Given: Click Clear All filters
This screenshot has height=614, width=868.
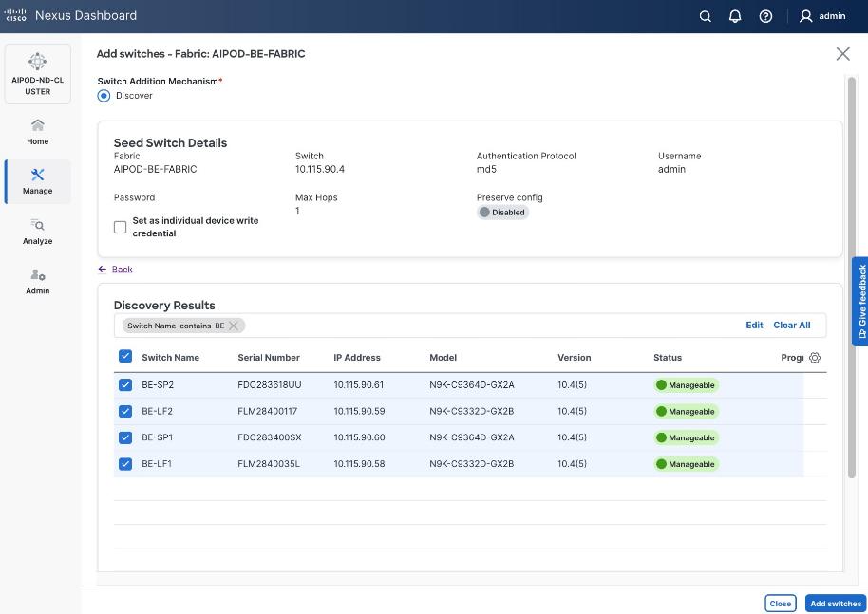Looking at the screenshot, I should click(x=791, y=326).
